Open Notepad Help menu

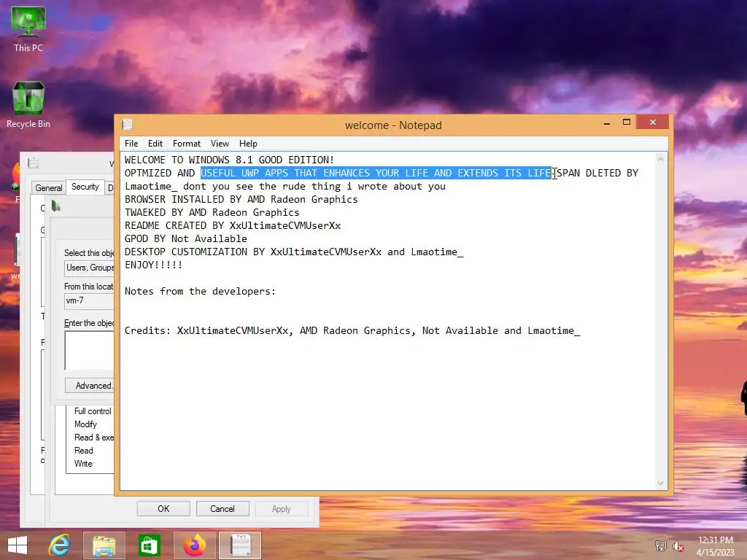248,144
